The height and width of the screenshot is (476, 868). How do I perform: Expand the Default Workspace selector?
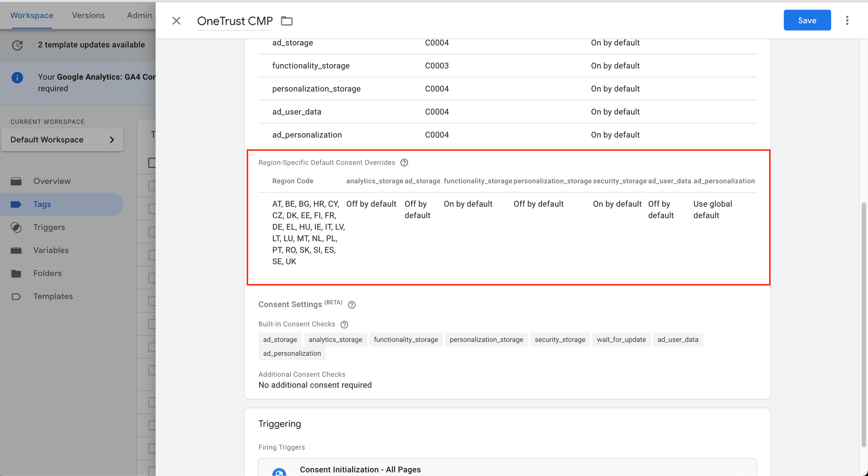pyautogui.click(x=62, y=140)
